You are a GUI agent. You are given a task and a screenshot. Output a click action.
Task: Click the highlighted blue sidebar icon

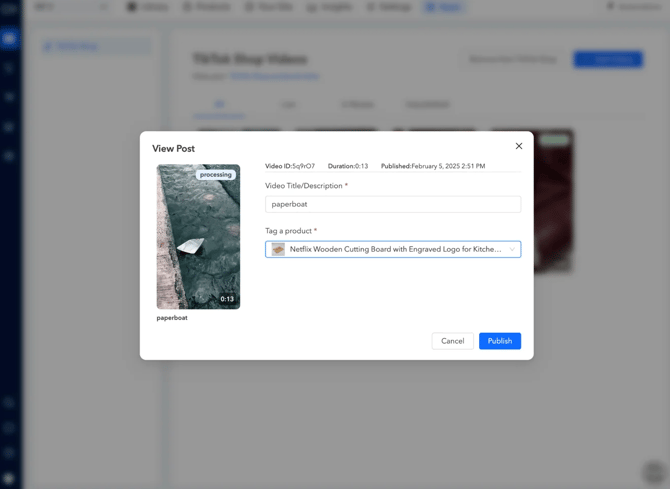[x=10, y=38]
